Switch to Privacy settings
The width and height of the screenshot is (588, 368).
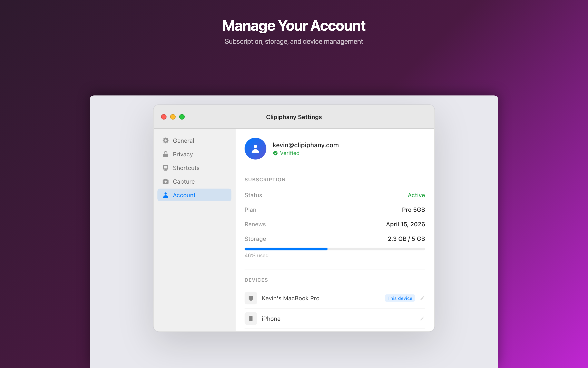coord(194,154)
